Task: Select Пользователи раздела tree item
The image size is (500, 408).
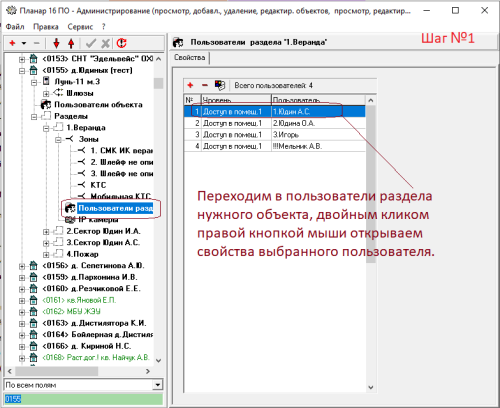Action: click(115, 208)
